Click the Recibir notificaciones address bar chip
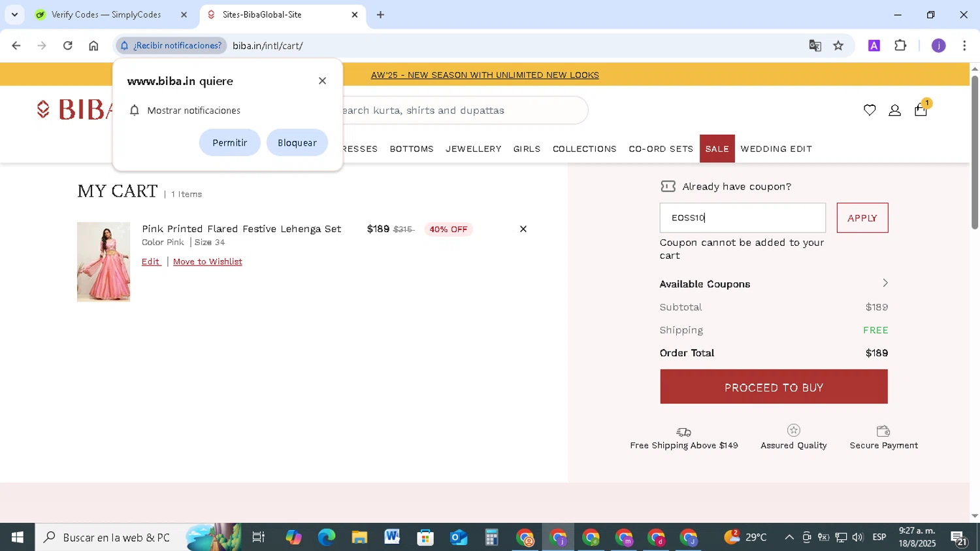The height and width of the screenshot is (551, 980). (x=171, y=46)
